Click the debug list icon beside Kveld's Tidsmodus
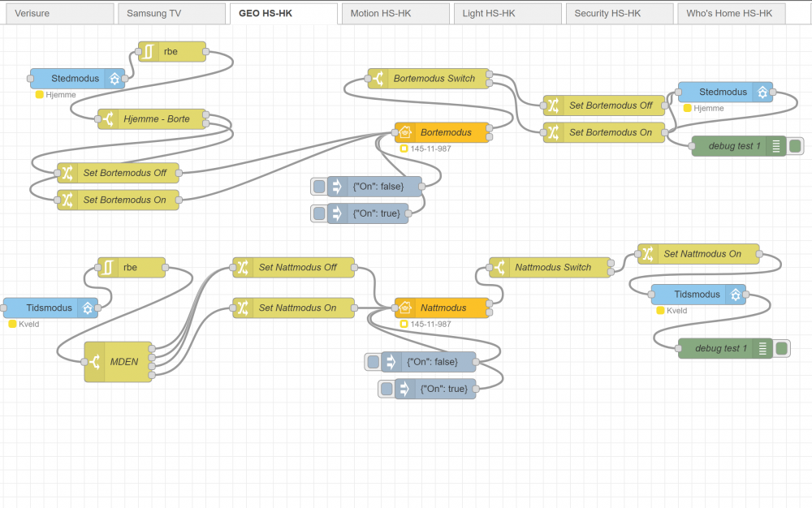The image size is (812, 508). point(762,348)
